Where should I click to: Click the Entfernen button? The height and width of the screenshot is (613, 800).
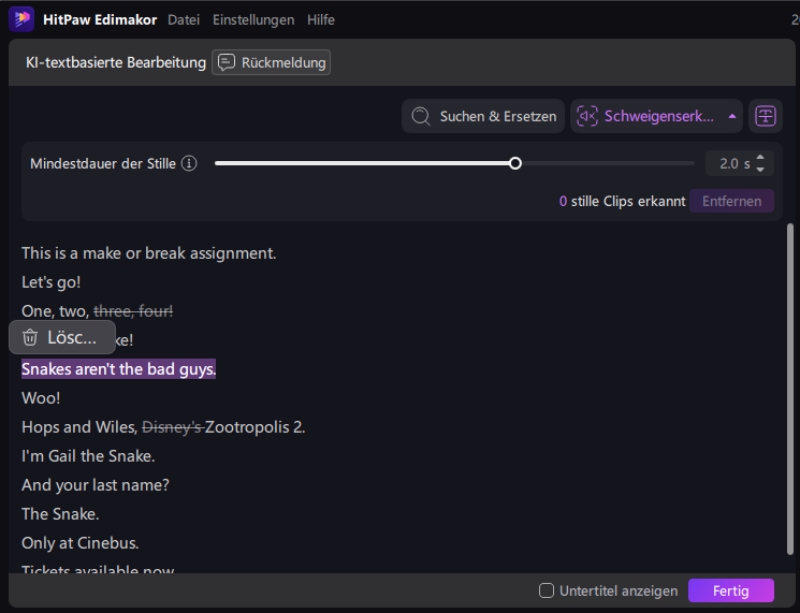pyautogui.click(x=731, y=201)
